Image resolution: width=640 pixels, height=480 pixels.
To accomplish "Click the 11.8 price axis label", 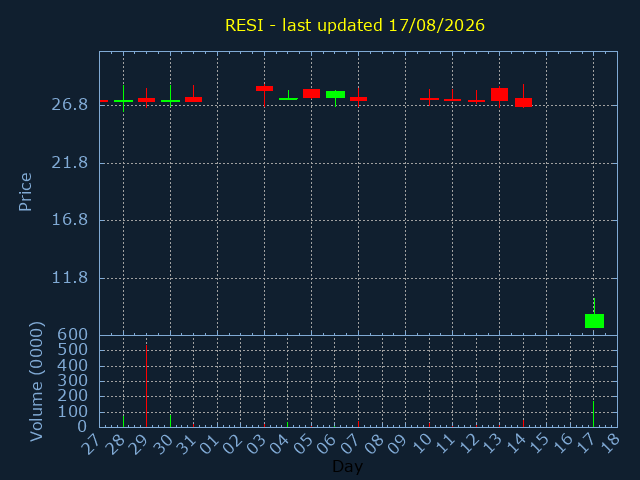I will [x=70, y=278].
